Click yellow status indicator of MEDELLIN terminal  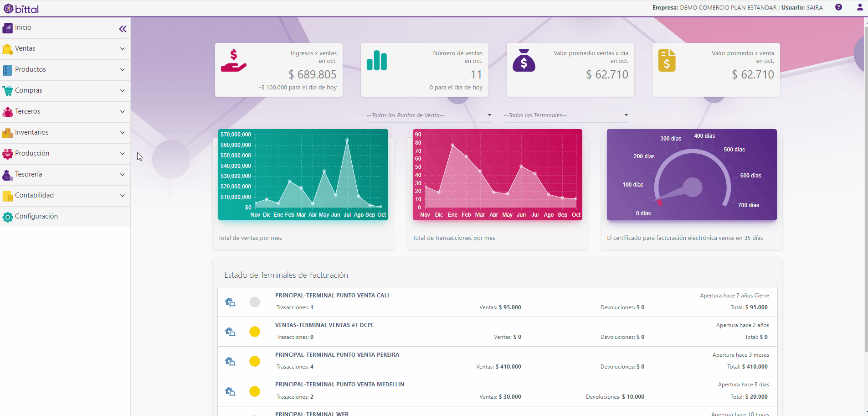click(255, 391)
